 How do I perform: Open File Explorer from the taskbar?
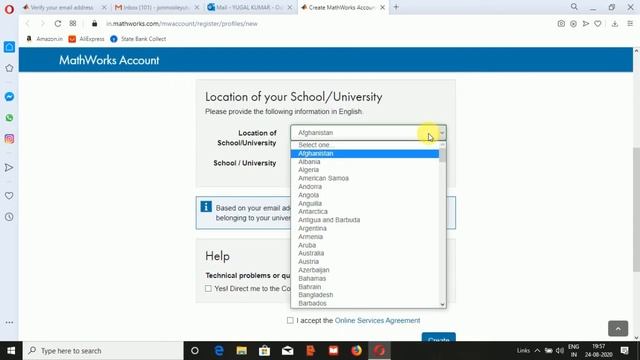point(242,351)
